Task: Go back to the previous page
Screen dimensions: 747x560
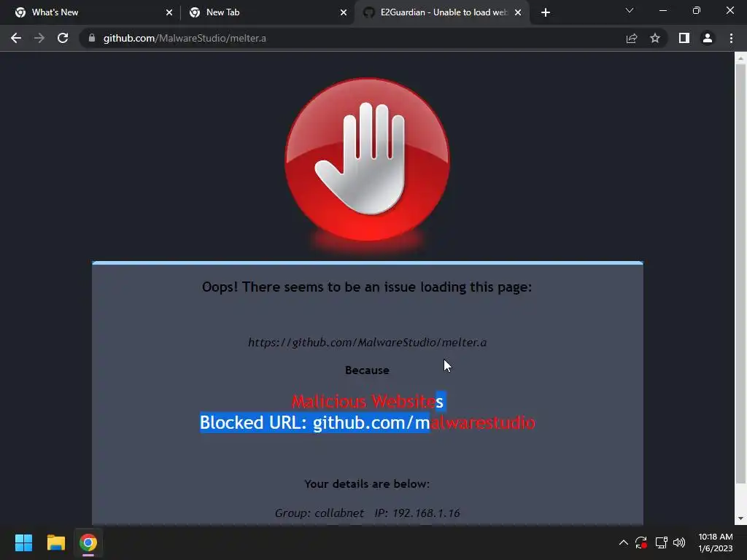Action: (x=16, y=38)
